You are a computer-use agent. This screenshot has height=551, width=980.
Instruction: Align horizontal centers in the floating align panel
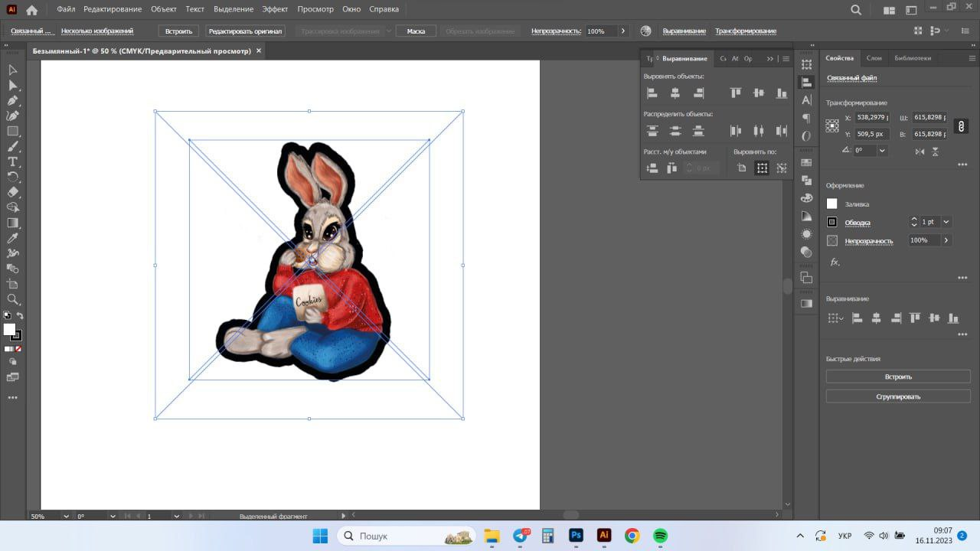[x=675, y=93]
